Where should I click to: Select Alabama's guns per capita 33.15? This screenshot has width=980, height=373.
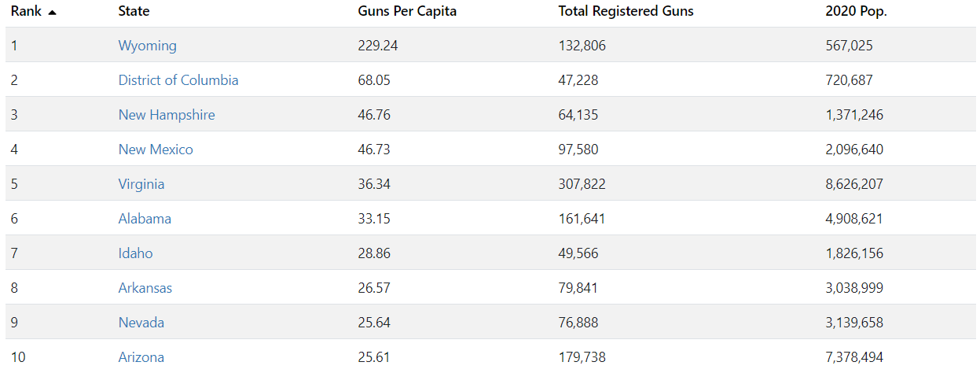[374, 219]
